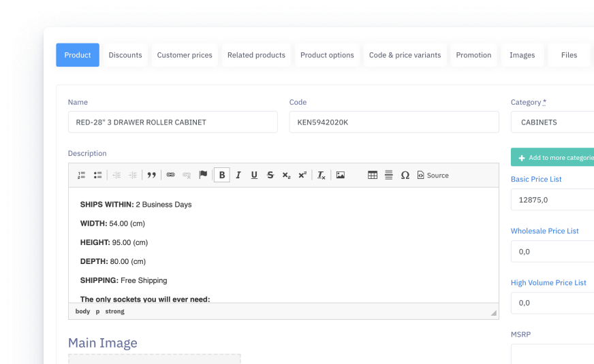Open the Category dropdown showing CABINETS
The width and height of the screenshot is (594, 364).
(552, 122)
